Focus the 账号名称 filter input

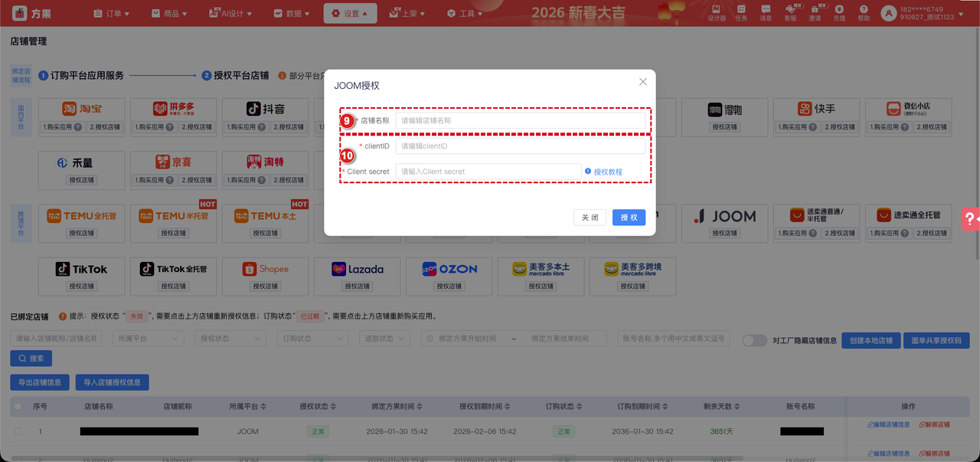[674, 339]
